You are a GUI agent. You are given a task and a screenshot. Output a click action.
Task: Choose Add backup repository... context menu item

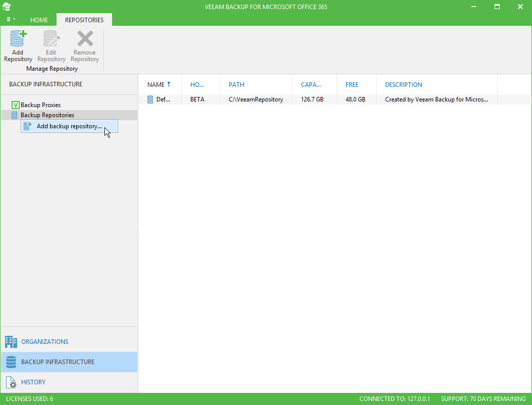pyautogui.click(x=69, y=126)
